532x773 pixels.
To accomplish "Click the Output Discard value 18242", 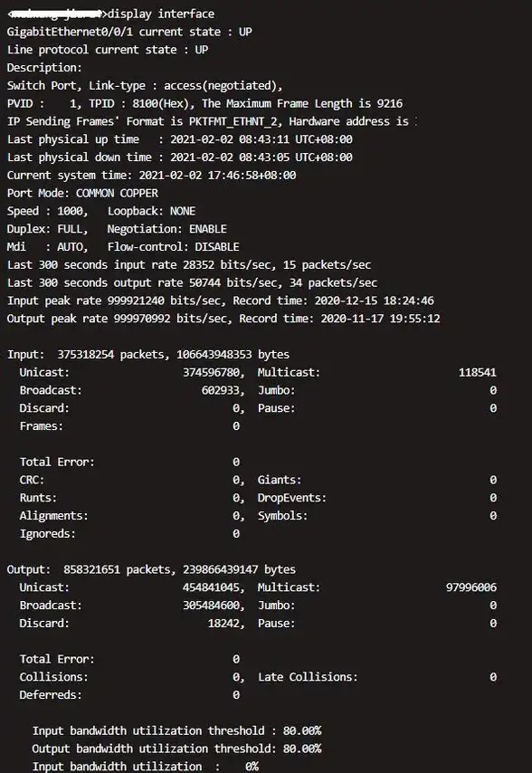I will [225, 623].
